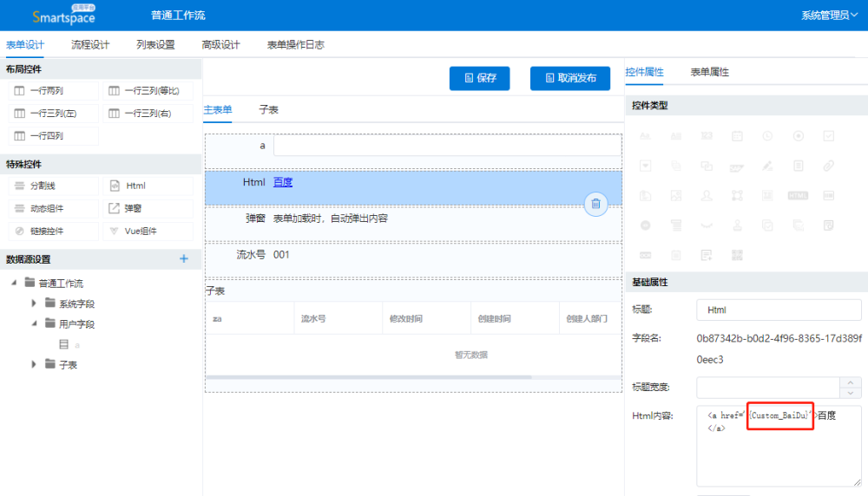The image size is (868, 496).
Task: Select the clock time control type icon
Action: pos(767,136)
